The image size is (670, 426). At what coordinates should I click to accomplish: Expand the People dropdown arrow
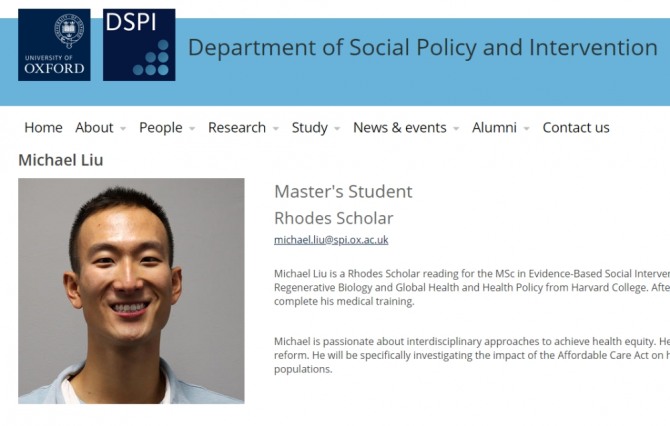192,129
